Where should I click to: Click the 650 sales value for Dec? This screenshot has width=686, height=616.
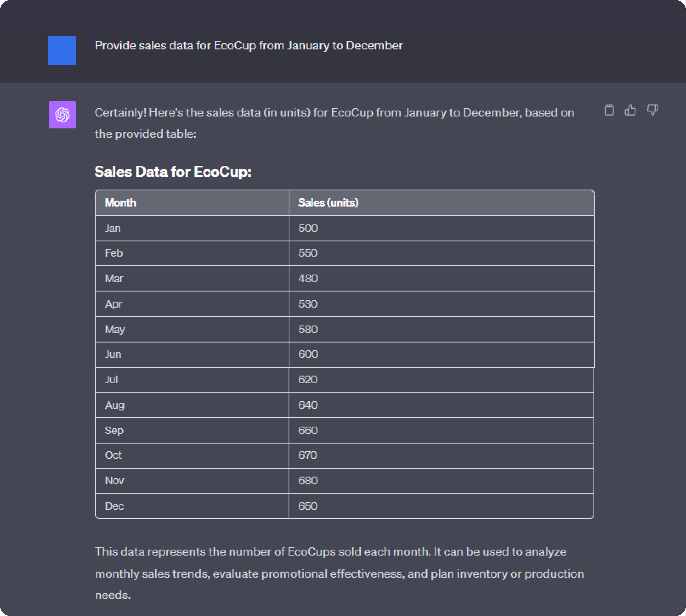307,506
